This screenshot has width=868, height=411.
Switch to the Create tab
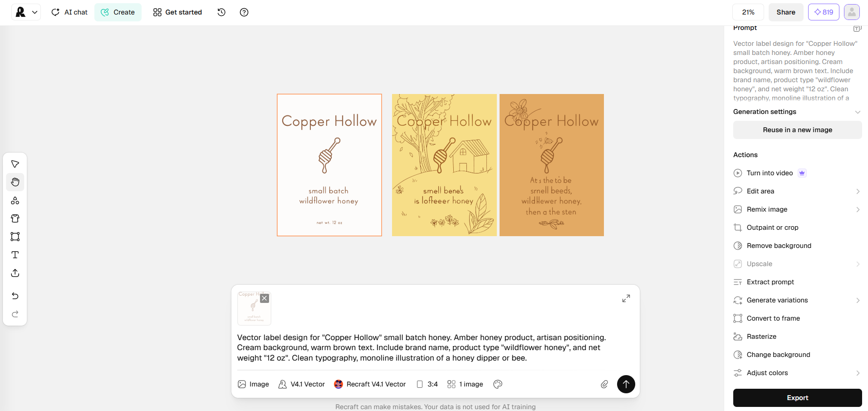tap(118, 12)
